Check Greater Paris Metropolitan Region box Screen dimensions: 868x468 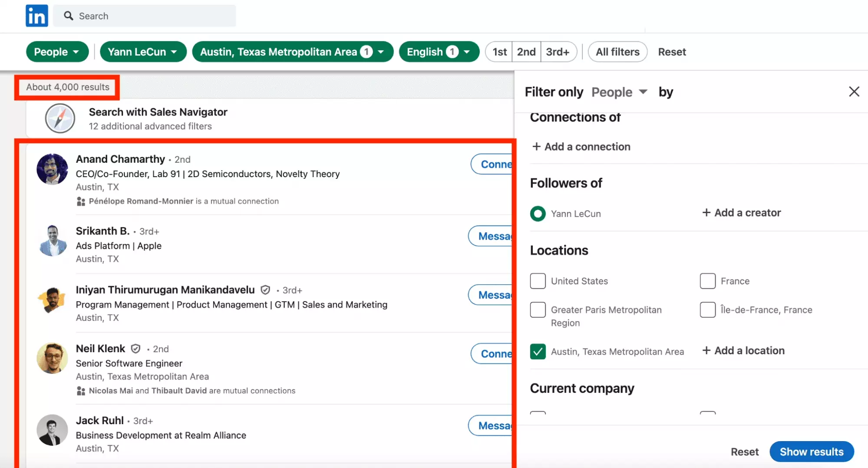(538, 310)
